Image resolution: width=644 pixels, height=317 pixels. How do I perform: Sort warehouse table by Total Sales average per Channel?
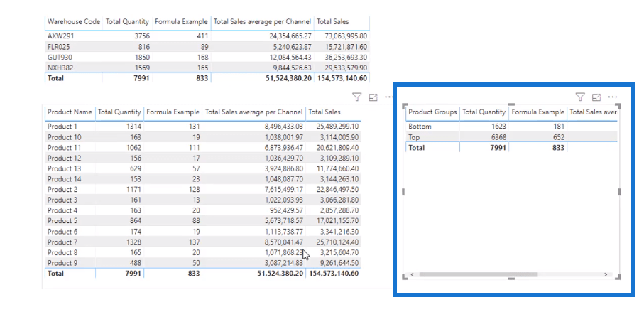pos(262,22)
